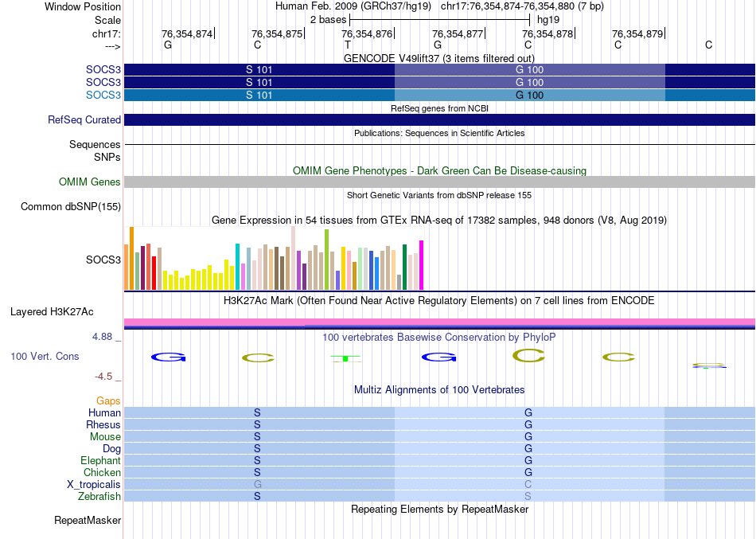Viewport: 756px width, 539px height.
Task: Click base T in the sequence row
Action: tap(348, 45)
